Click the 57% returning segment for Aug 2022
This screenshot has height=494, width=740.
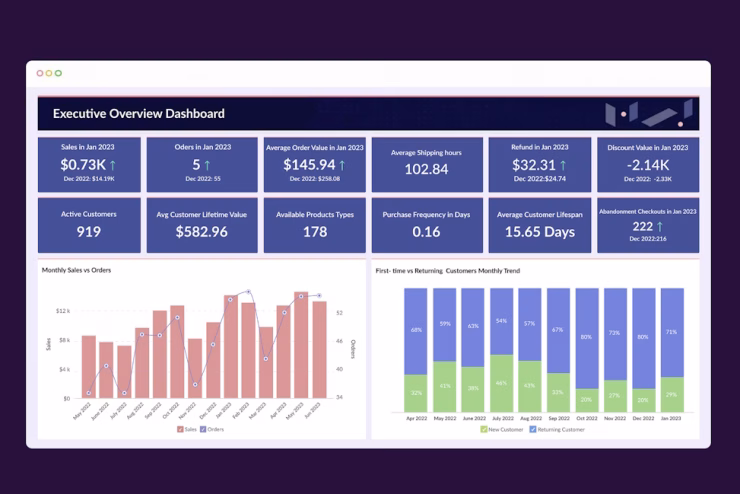530,325
